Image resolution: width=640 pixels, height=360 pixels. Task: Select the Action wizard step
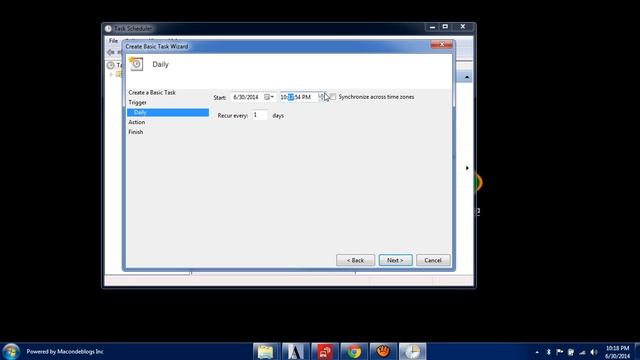137,122
